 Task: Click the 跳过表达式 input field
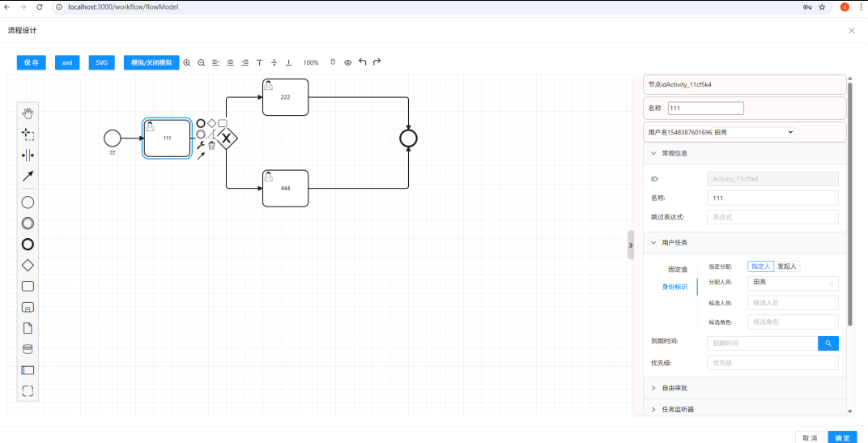click(772, 217)
